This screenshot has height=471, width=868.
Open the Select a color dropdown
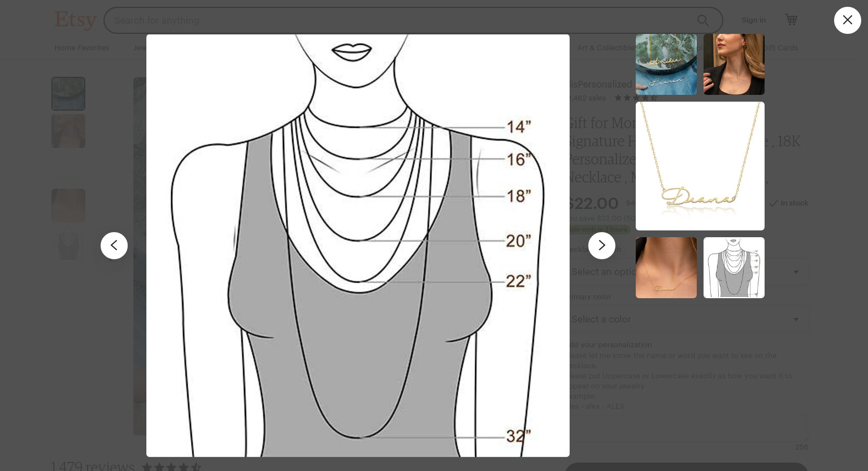[687, 319]
